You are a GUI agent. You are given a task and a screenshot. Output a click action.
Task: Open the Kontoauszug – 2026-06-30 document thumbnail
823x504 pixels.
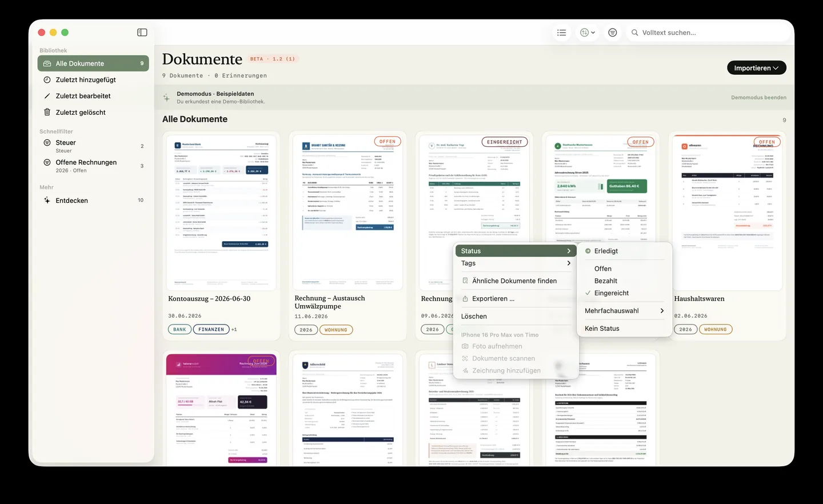(221, 213)
